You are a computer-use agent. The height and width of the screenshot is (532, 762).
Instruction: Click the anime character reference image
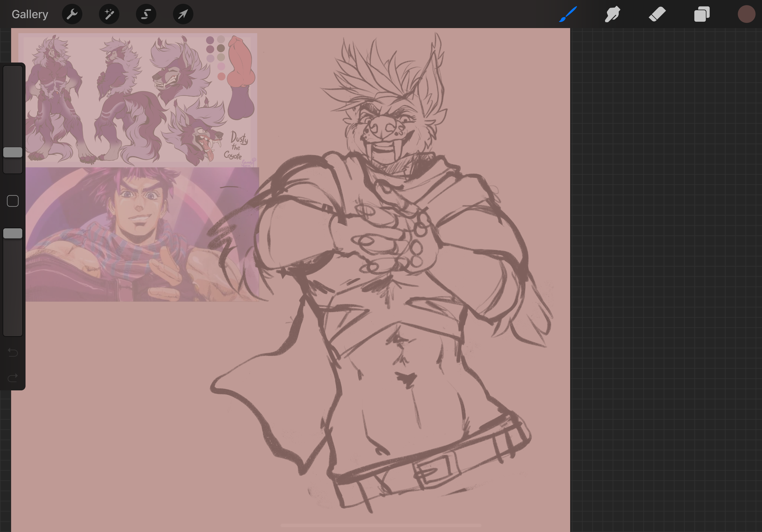142,234
